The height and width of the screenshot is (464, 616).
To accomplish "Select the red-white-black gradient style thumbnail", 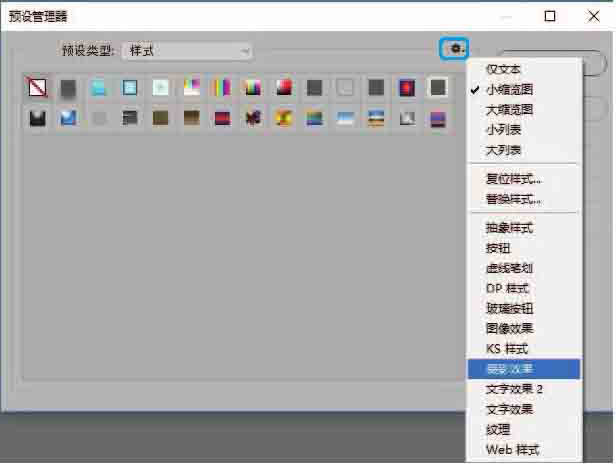I will (x=284, y=87).
